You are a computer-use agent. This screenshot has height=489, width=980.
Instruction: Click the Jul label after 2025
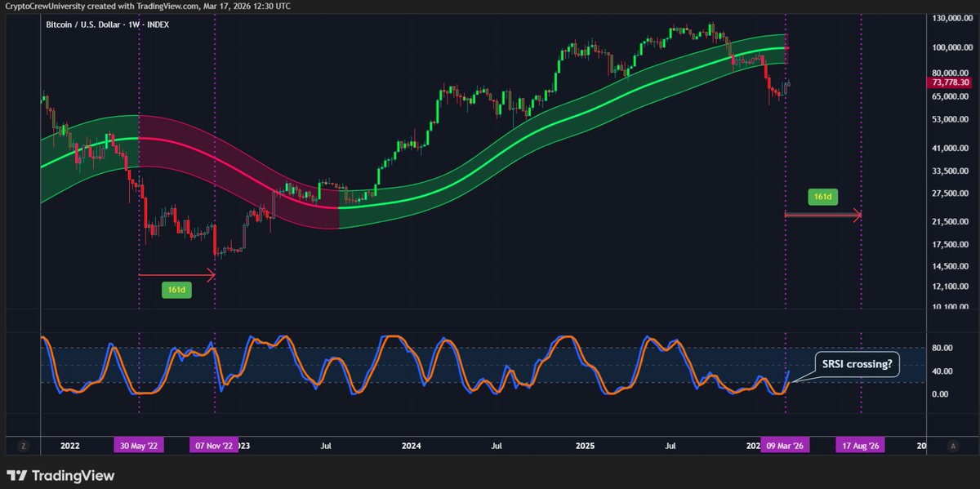tap(670, 447)
